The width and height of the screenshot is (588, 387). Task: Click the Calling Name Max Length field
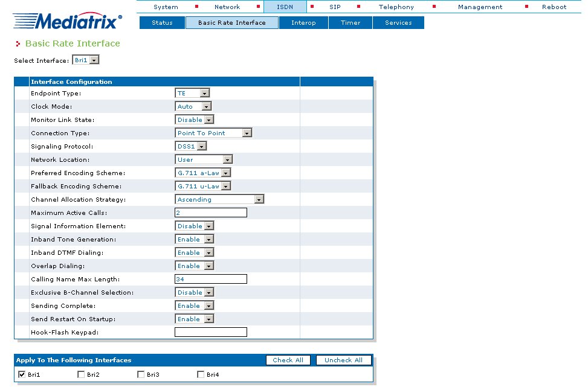coord(211,279)
